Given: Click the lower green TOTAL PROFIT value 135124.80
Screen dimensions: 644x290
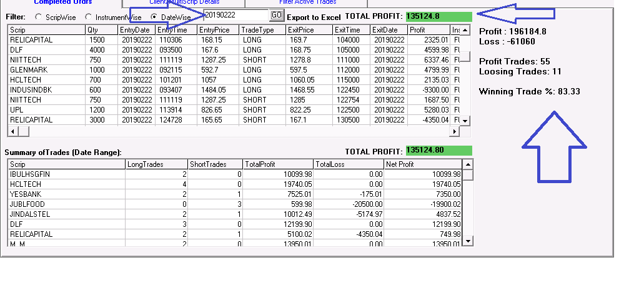Looking at the screenshot, I should [x=438, y=151].
